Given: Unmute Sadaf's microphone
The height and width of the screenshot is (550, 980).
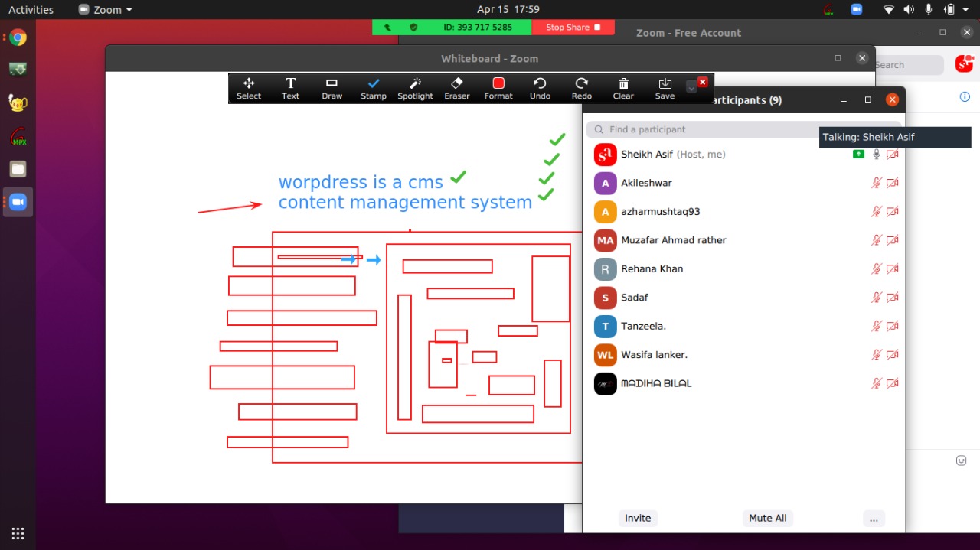Looking at the screenshot, I should (877, 298).
